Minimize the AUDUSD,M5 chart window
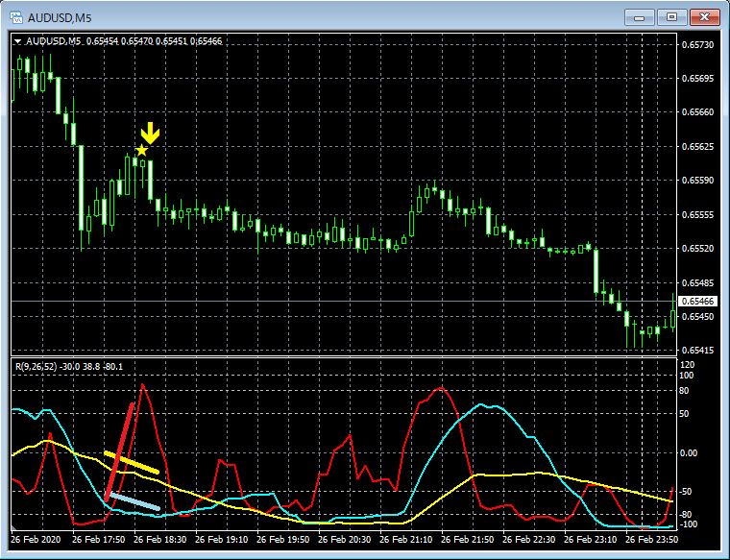730x560 pixels. [639, 17]
